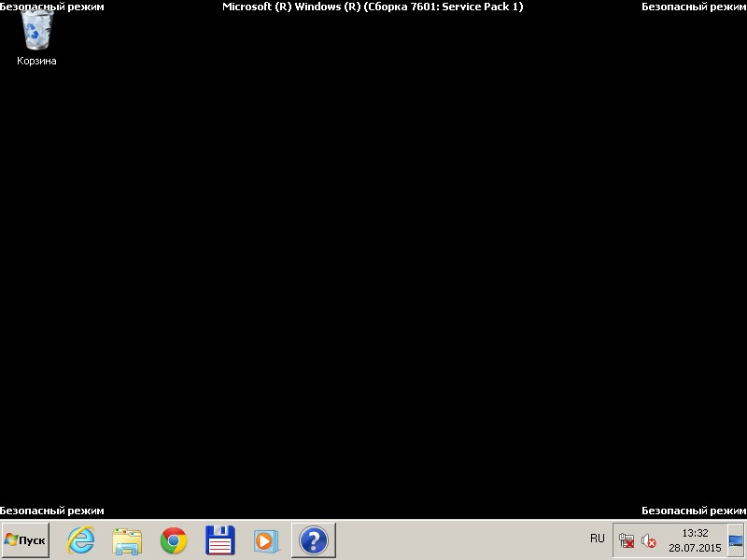The width and height of the screenshot is (747, 560).
Task: Select the Help question mark taskbar button
Action: [314, 540]
